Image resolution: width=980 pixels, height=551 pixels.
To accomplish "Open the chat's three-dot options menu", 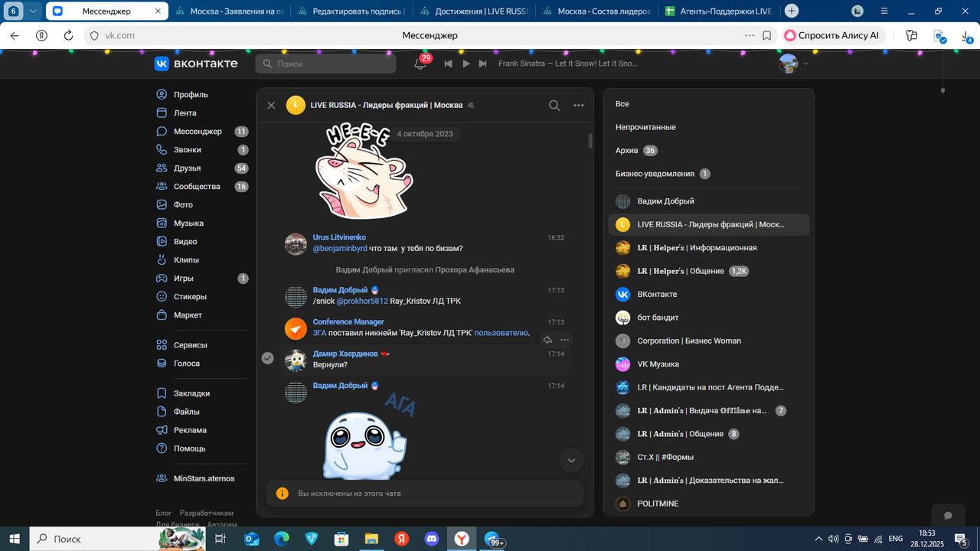I will (x=579, y=106).
